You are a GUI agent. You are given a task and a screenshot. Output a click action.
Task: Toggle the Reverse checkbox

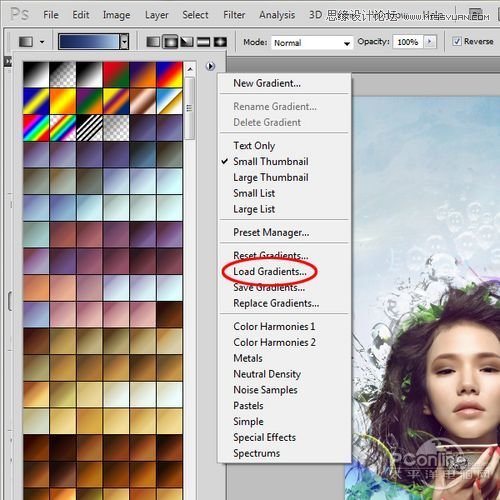[457, 41]
